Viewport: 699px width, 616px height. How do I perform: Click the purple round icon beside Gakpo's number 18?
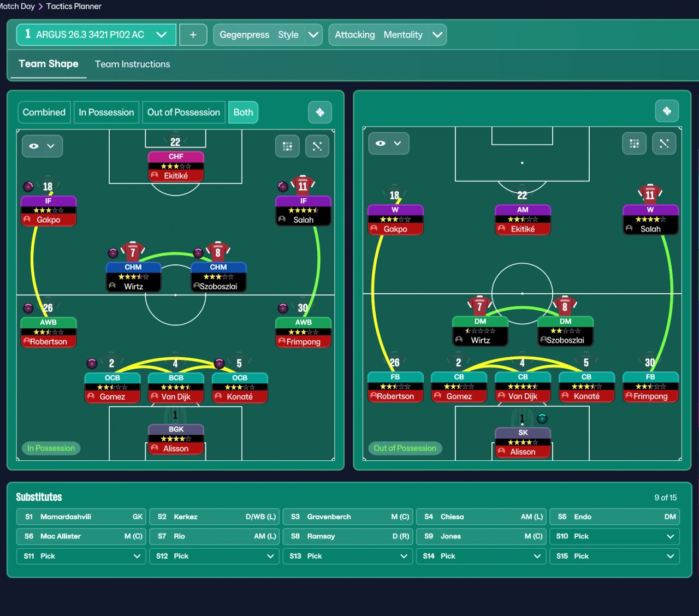coord(28,187)
